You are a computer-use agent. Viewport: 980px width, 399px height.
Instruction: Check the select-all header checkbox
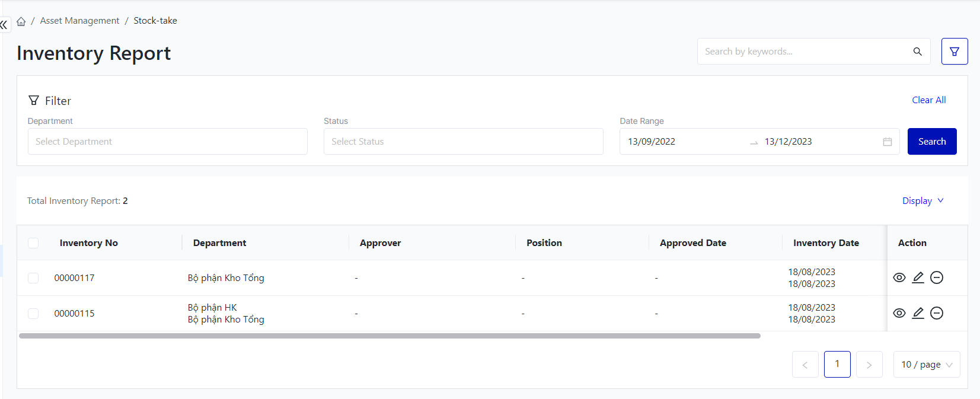(33, 243)
